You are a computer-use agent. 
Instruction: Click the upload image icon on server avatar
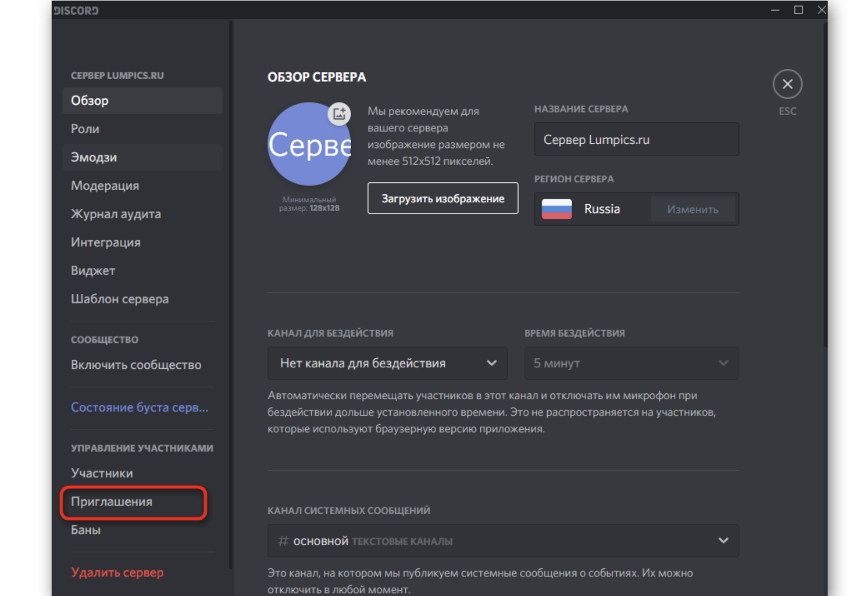[x=339, y=114]
